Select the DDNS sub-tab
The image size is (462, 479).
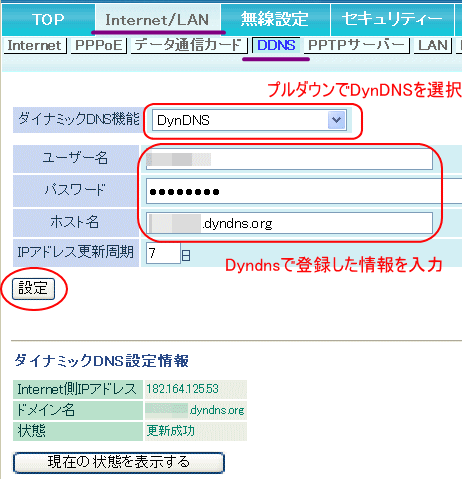(x=276, y=45)
